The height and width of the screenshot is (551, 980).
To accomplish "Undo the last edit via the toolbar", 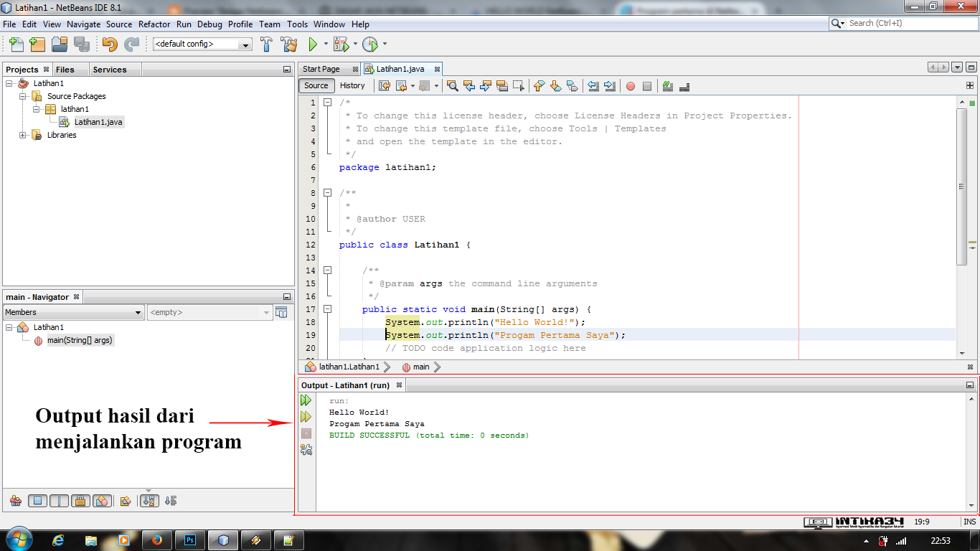I will pyautogui.click(x=109, y=44).
